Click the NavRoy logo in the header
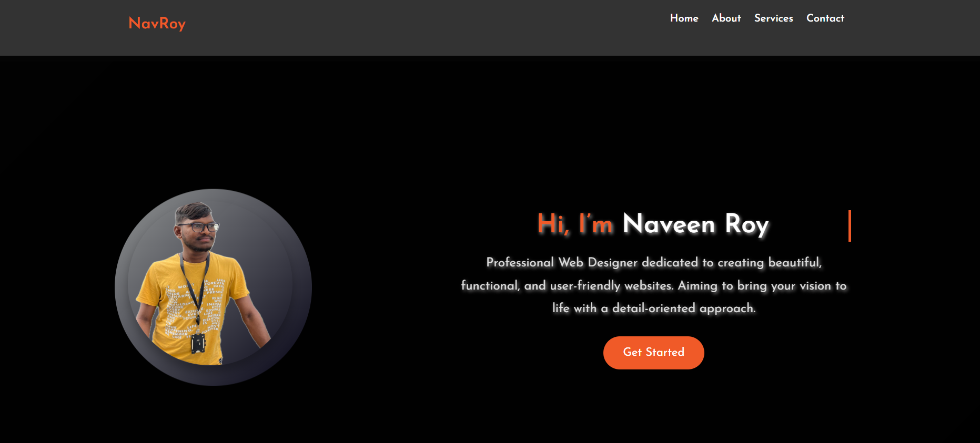The height and width of the screenshot is (443, 980). 157,24
